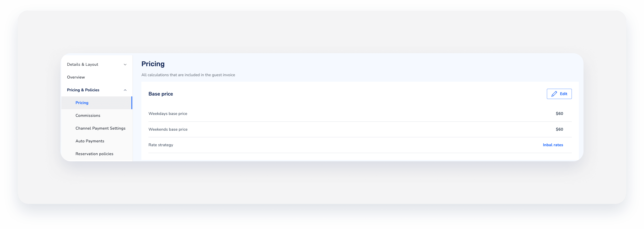Click the pencil icon in Edit button
The image size is (644, 229).
[x=554, y=94]
